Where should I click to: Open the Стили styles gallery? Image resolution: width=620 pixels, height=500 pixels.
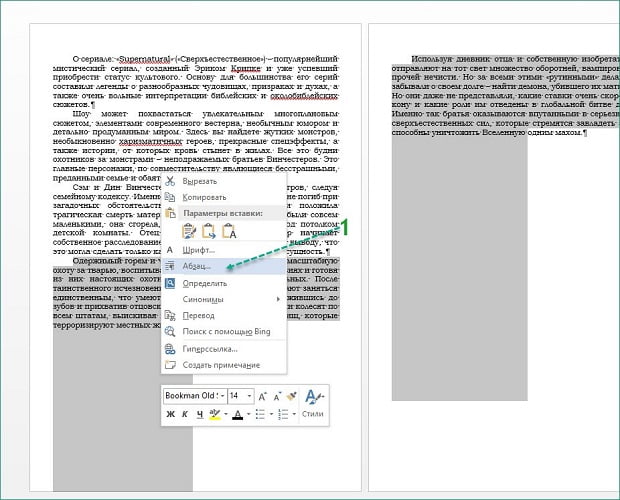[313, 404]
